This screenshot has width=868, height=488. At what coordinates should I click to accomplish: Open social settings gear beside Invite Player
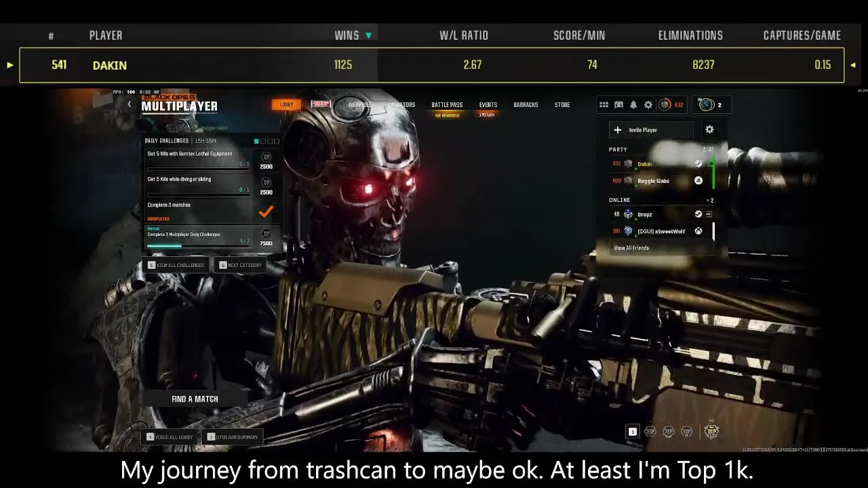(x=709, y=129)
